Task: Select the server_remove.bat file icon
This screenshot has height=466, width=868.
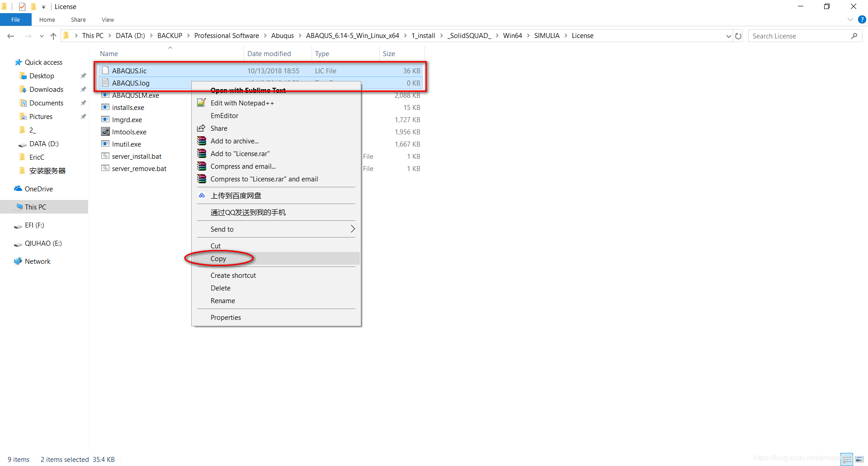Action: pos(105,168)
